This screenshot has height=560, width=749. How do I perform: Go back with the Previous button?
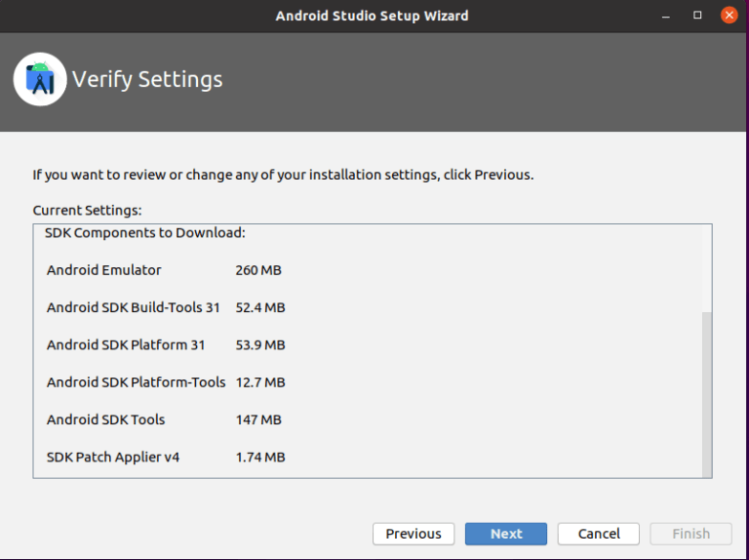(x=413, y=534)
